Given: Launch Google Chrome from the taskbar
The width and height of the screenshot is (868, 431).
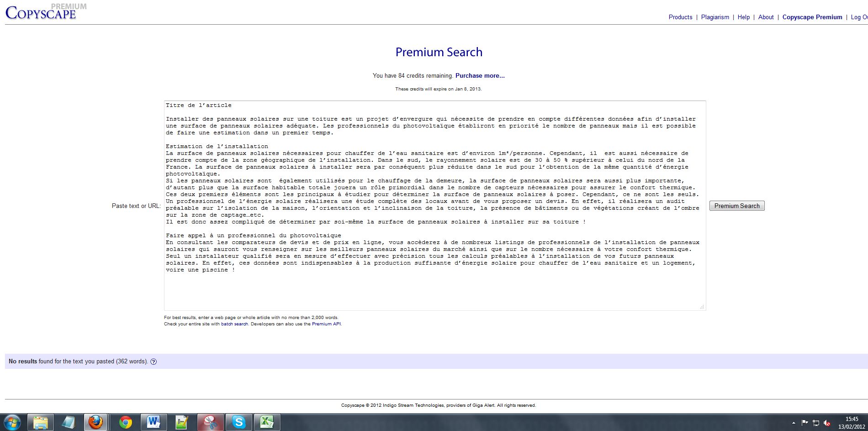Looking at the screenshot, I should [125, 422].
